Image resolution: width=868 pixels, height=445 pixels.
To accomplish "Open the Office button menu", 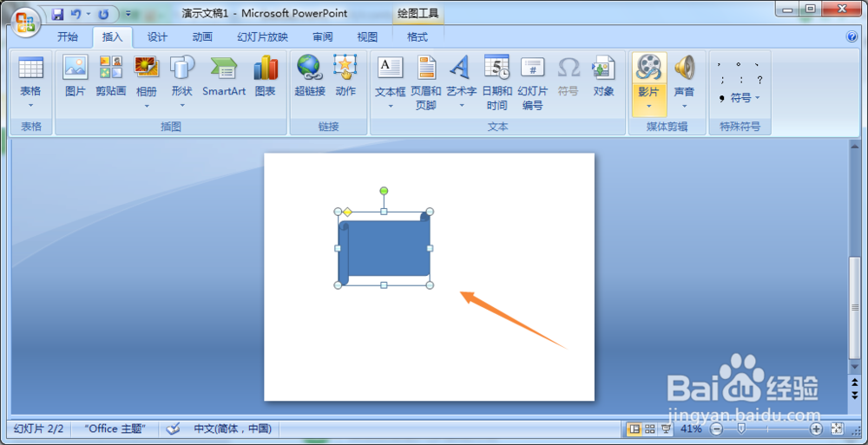I will click(25, 23).
